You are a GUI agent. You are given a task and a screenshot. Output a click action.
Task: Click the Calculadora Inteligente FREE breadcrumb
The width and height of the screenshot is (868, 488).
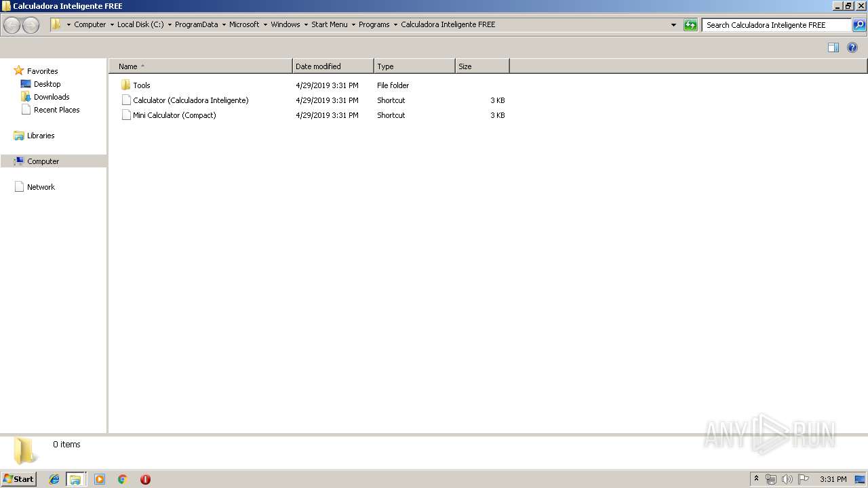448,24
